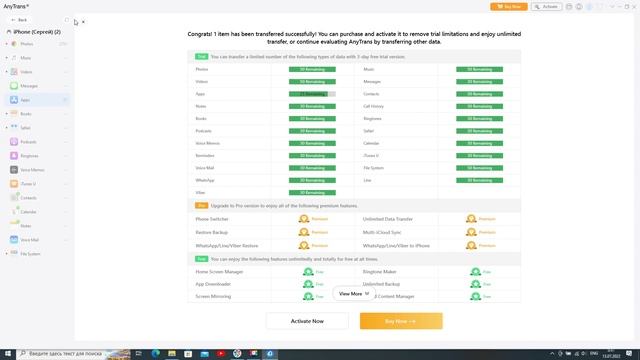Viewport: 640px width, 360px height.
Task: Select the Messages sidebar item
Action: [37, 86]
